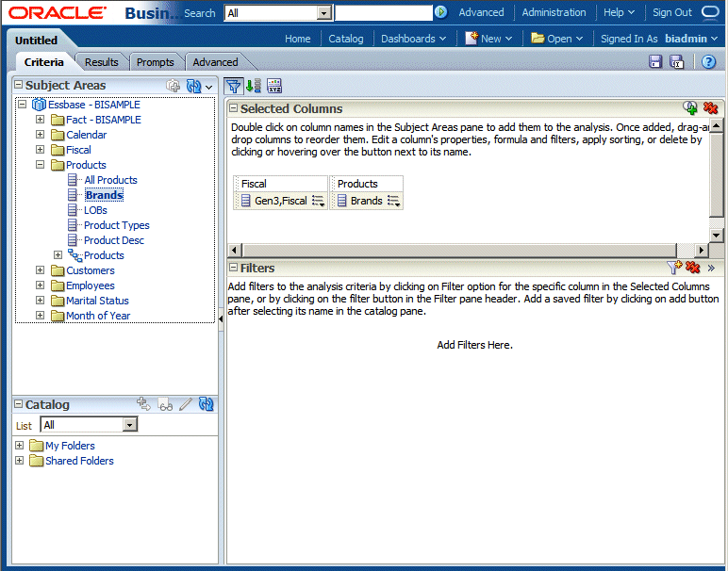Go to the Home link

(x=298, y=39)
